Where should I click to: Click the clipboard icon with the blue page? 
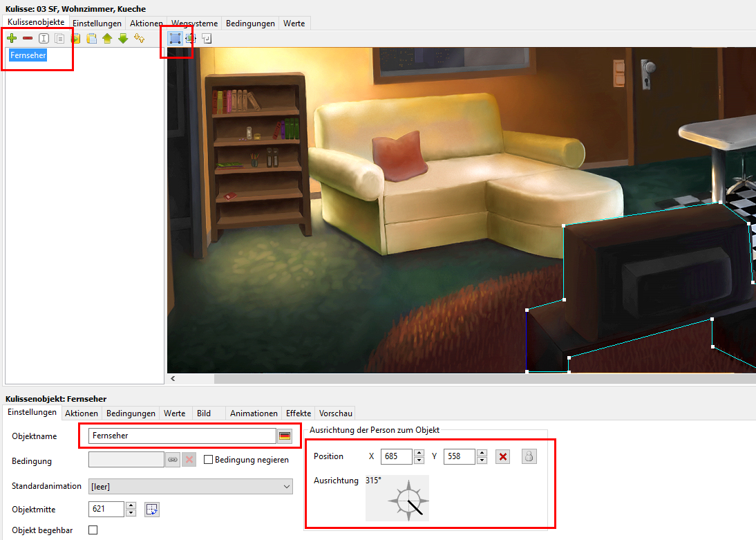[x=92, y=38]
